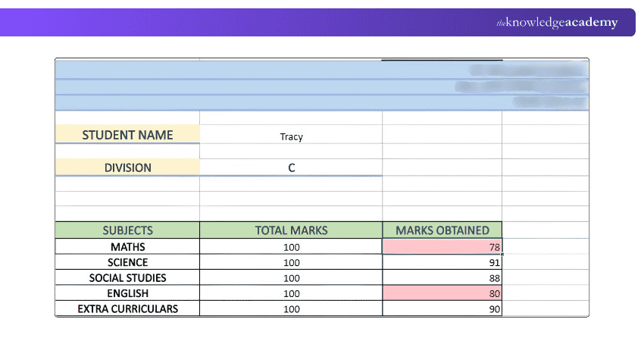Select total marks 100 in SOCIAL STUDIES row
644x341 pixels.
tap(291, 278)
